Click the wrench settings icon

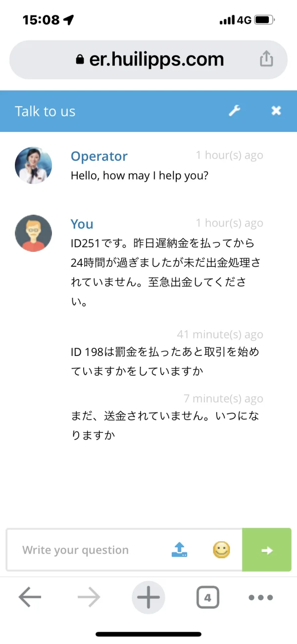(x=234, y=111)
